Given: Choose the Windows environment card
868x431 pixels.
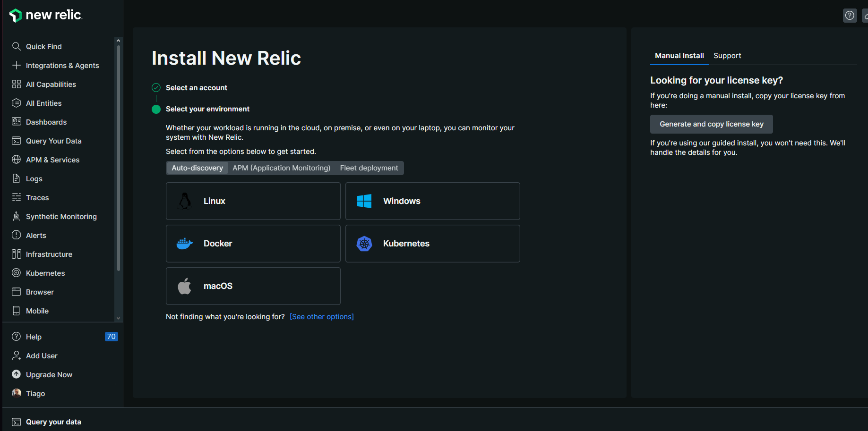Looking at the screenshot, I should pos(433,201).
